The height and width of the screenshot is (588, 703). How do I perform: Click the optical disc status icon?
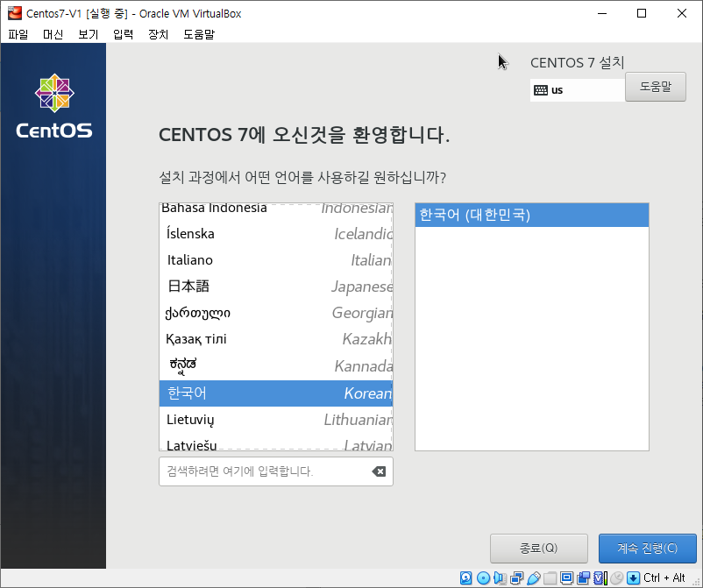483,577
